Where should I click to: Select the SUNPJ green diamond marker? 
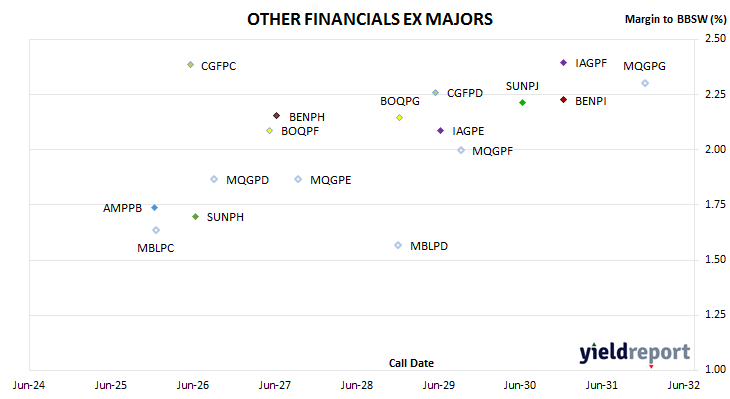click(x=522, y=102)
